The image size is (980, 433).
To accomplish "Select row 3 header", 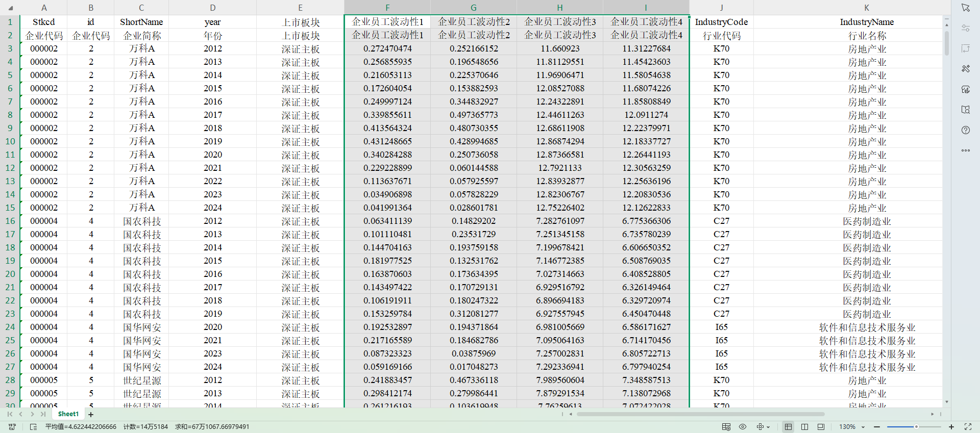I will click(10, 48).
